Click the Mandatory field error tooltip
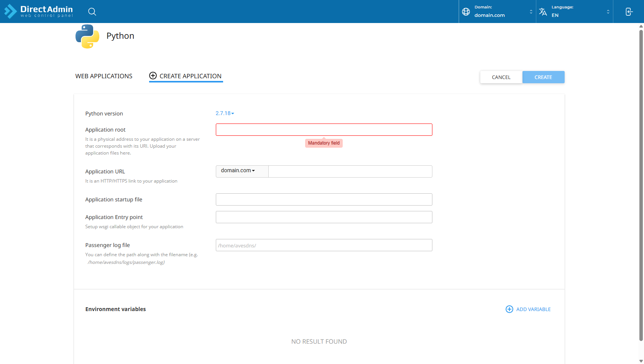The height and width of the screenshot is (364, 644). 324,143
